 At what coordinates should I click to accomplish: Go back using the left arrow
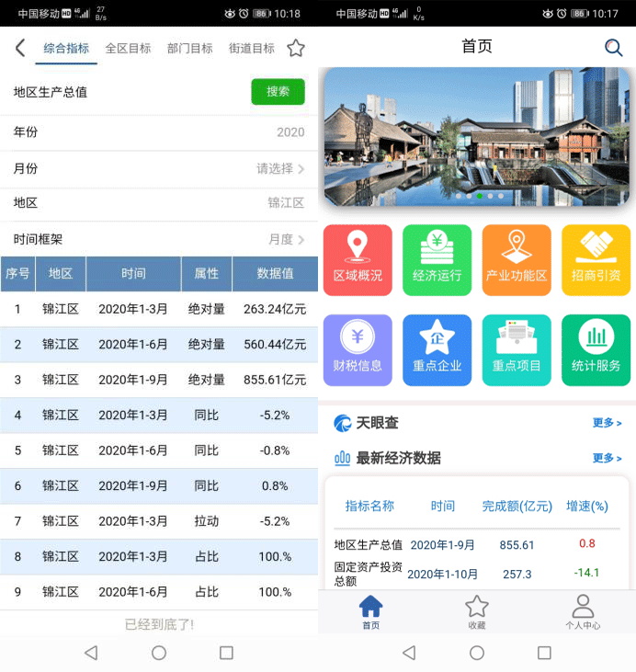pos(20,49)
